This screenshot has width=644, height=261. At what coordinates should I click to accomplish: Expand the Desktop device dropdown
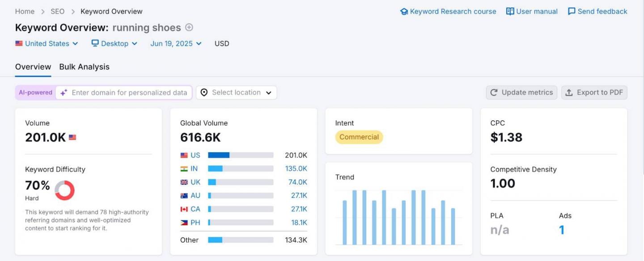point(114,43)
